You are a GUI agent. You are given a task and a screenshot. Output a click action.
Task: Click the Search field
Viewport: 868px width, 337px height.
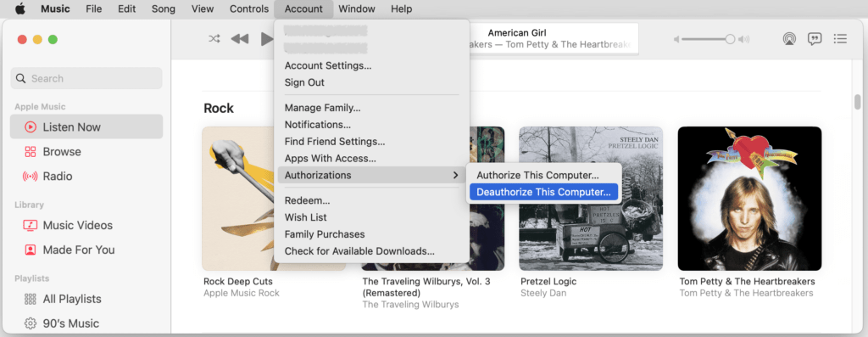pos(86,78)
